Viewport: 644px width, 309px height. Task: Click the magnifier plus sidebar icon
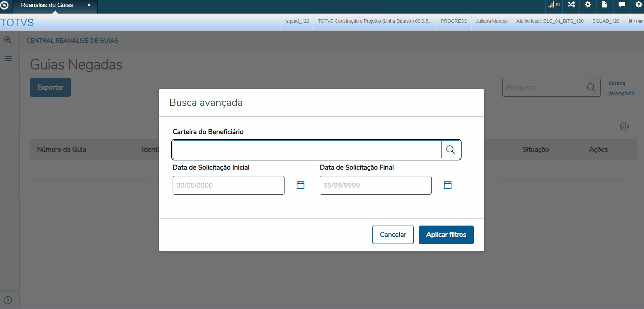8,40
